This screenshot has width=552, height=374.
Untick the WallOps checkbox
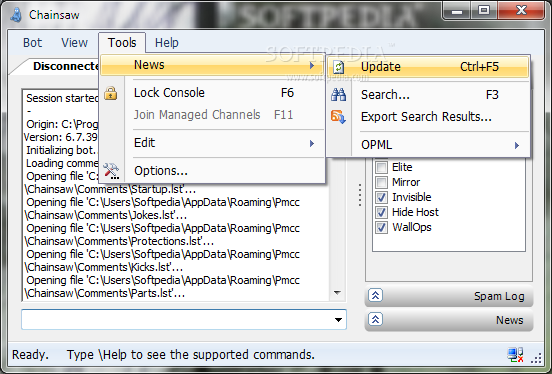coord(381,227)
